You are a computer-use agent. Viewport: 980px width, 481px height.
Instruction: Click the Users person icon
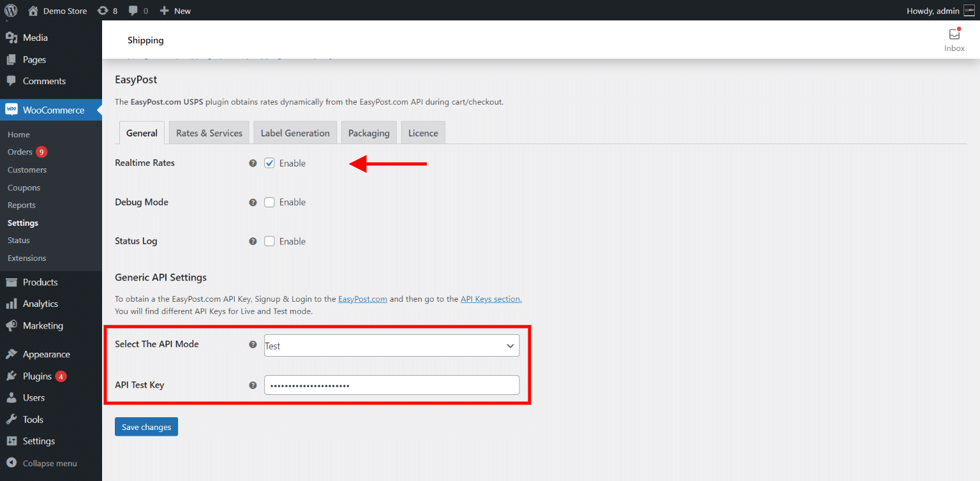click(11, 397)
